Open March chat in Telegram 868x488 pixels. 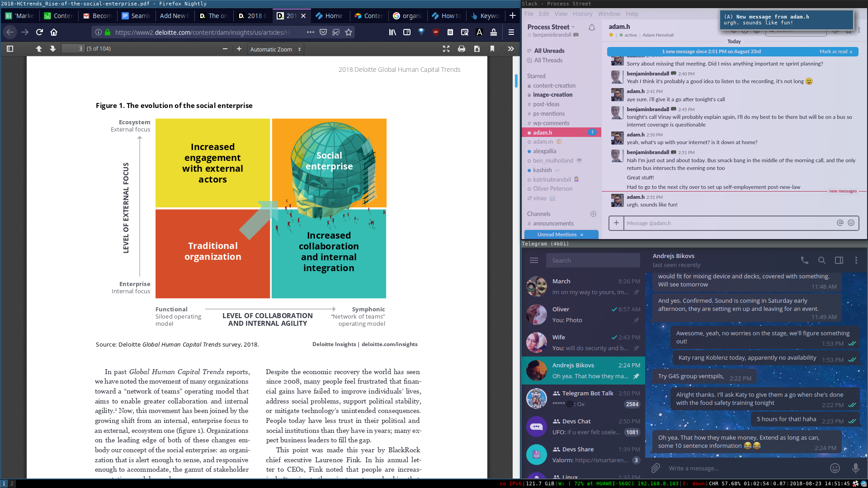click(x=583, y=286)
